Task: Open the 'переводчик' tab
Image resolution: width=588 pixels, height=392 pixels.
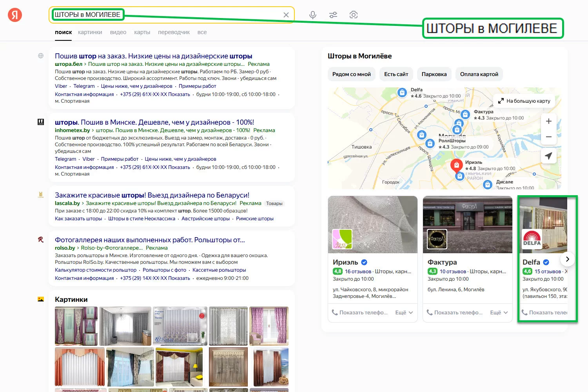Action: 174,32
